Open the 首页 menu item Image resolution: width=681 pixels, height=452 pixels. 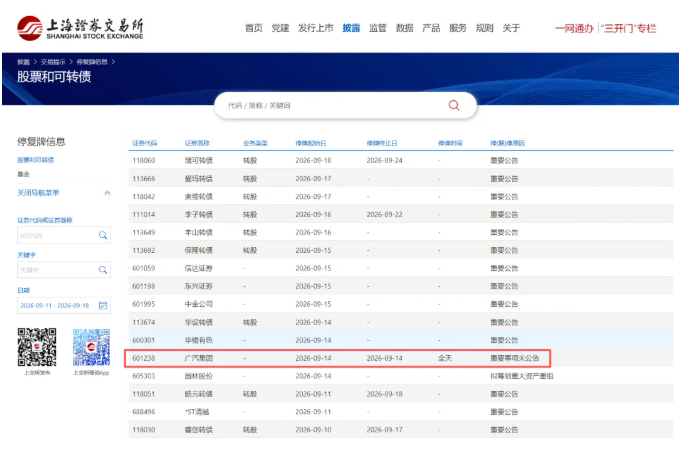point(254,28)
